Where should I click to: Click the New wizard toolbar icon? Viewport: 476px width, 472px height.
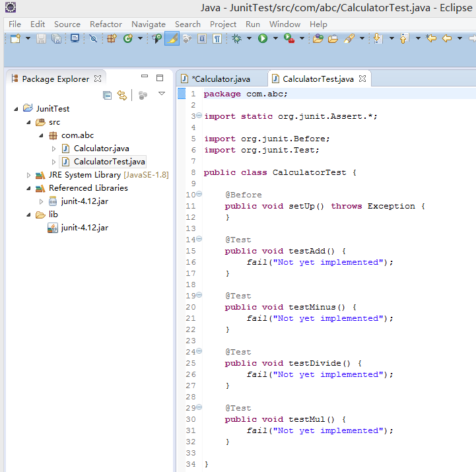point(15,38)
